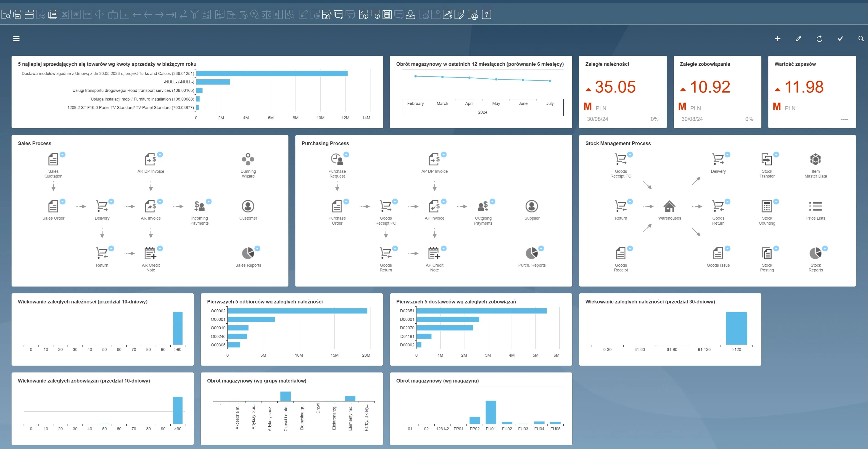This screenshot has height=449, width=868.
Task: Click the checkmark confirm button
Action: click(840, 39)
